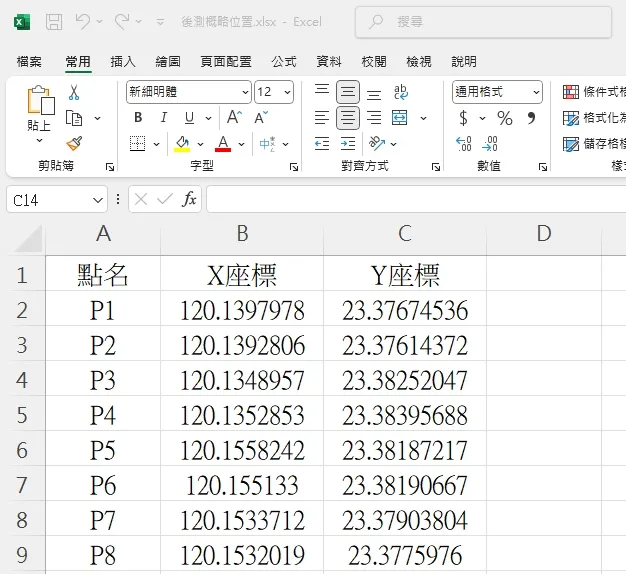Screen dimensions: 626x574
Task: Switch to the 頁面配置 tab
Action: [x=226, y=61]
